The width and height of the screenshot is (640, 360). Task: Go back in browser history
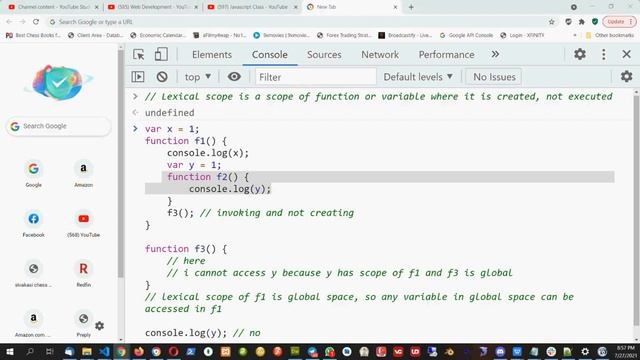pyautogui.click(x=9, y=22)
